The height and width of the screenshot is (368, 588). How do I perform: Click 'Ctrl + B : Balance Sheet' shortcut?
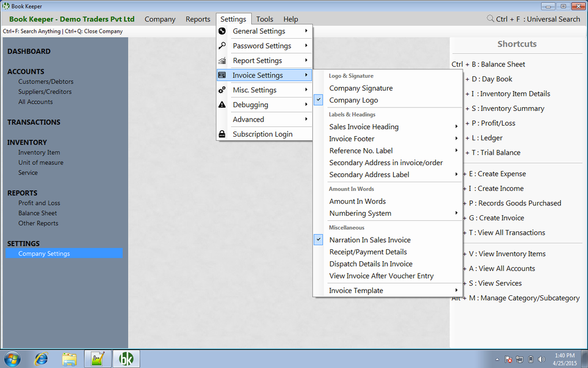[488, 64]
